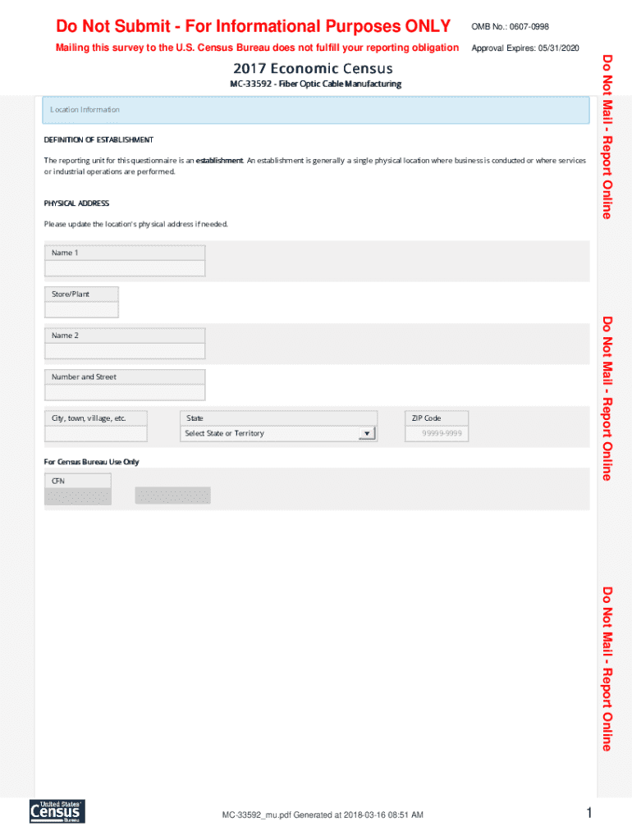Screen dimensions: 632x840
Task: Click the State dropdown arrow button
Action: tap(368, 434)
